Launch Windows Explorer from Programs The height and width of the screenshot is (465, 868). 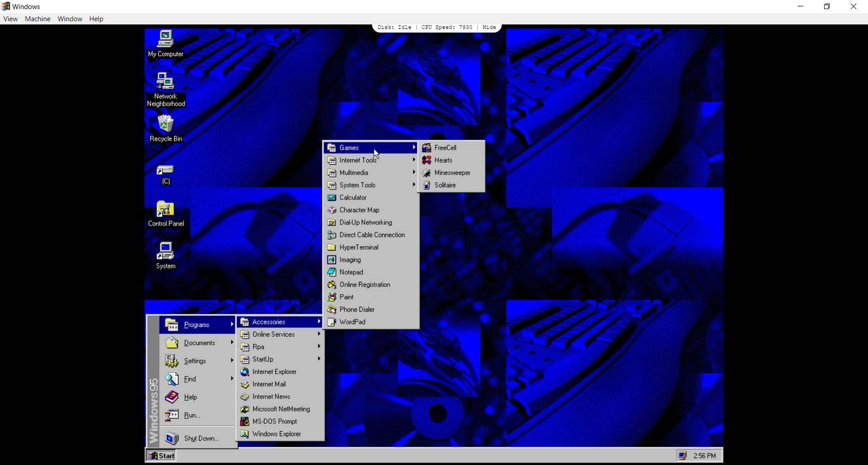[x=280, y=434]
